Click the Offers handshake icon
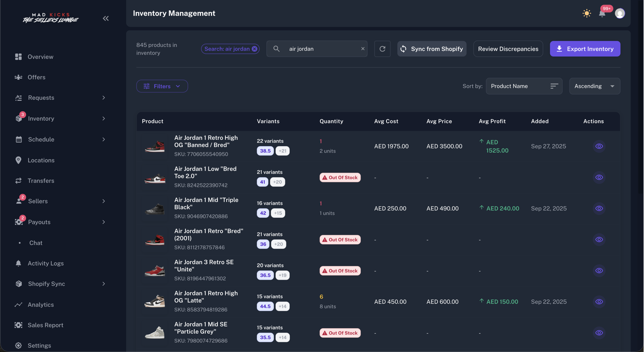The height and width of the screenshot is (352, 644). [18, 77]
